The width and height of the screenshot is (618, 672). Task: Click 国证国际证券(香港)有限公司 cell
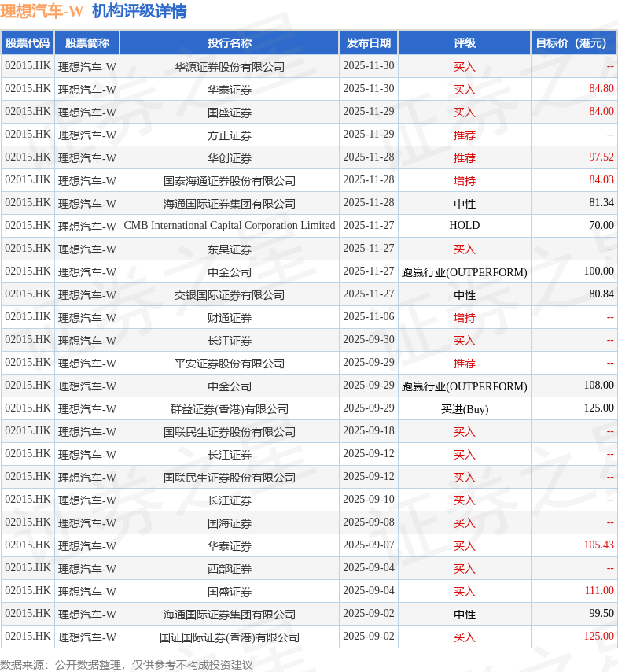[229, 637]
